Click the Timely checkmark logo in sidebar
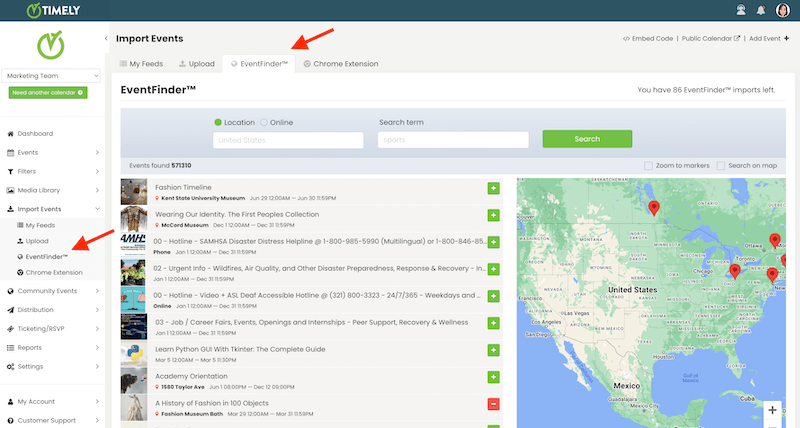The image size is (800, 428). point(51,45)
